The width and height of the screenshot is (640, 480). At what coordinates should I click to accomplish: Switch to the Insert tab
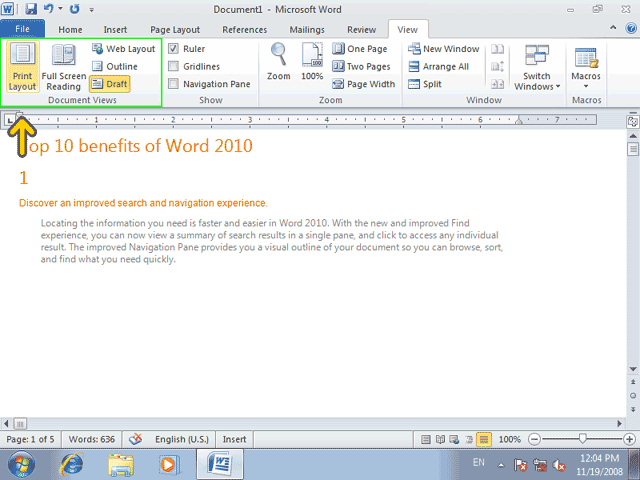point(115,30)
